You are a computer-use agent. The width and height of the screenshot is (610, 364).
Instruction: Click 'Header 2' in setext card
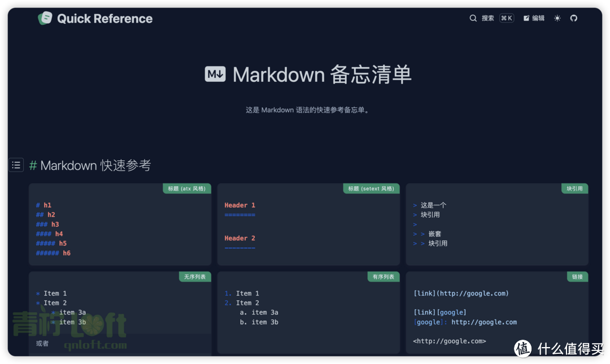[x=239, y=238]
